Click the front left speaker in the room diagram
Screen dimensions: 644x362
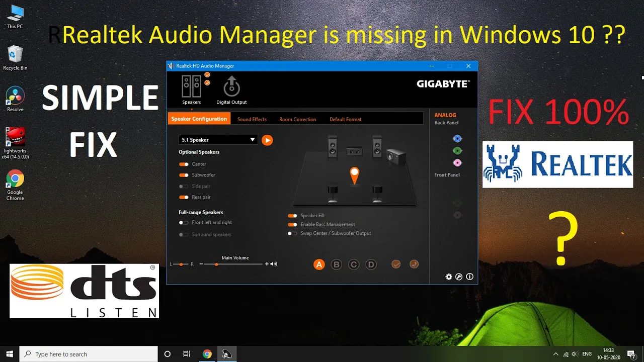(x=332, y=146)
